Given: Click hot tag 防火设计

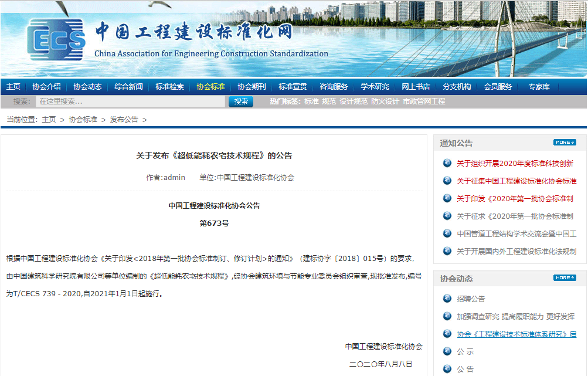Looking at the screenshot, I should (x=385, y=101).
